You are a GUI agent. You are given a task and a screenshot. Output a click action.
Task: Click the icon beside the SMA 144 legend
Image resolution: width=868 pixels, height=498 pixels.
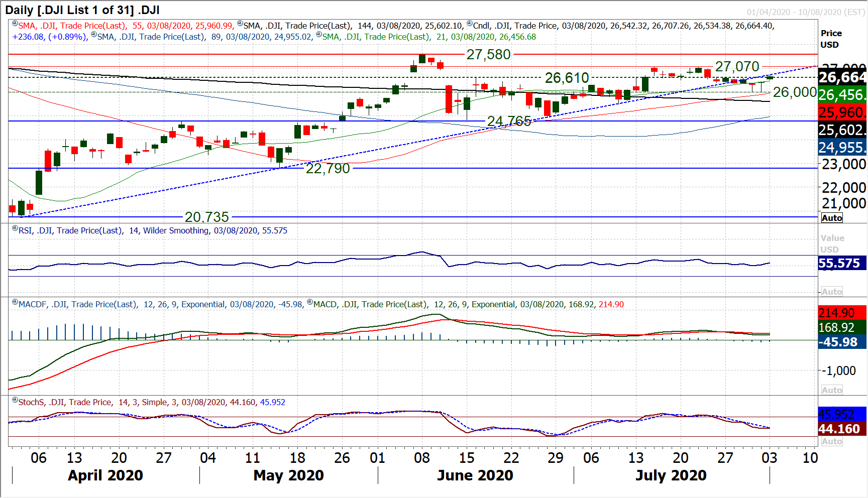tap(240, 24)
